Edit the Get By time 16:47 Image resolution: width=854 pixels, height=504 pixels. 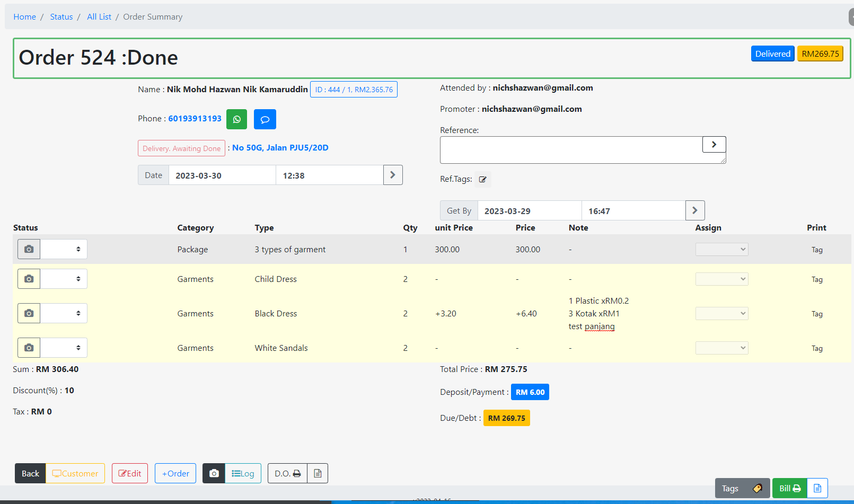tap(633, 210)
